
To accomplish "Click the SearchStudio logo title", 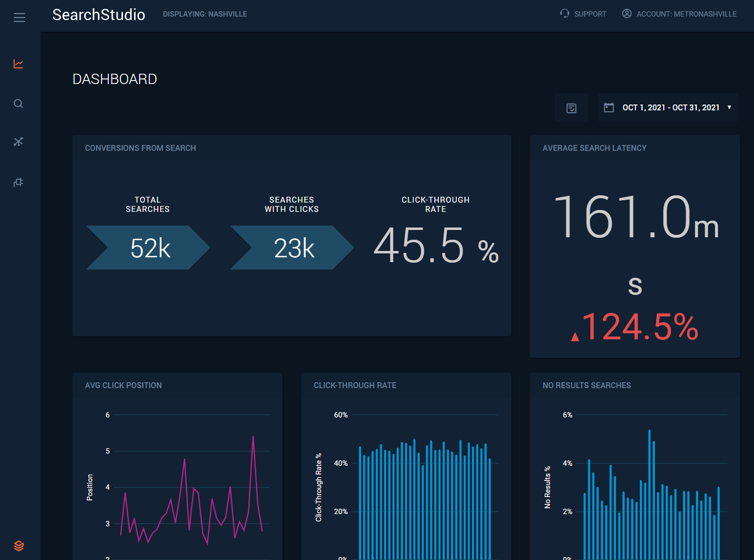I will pos(99,15).
